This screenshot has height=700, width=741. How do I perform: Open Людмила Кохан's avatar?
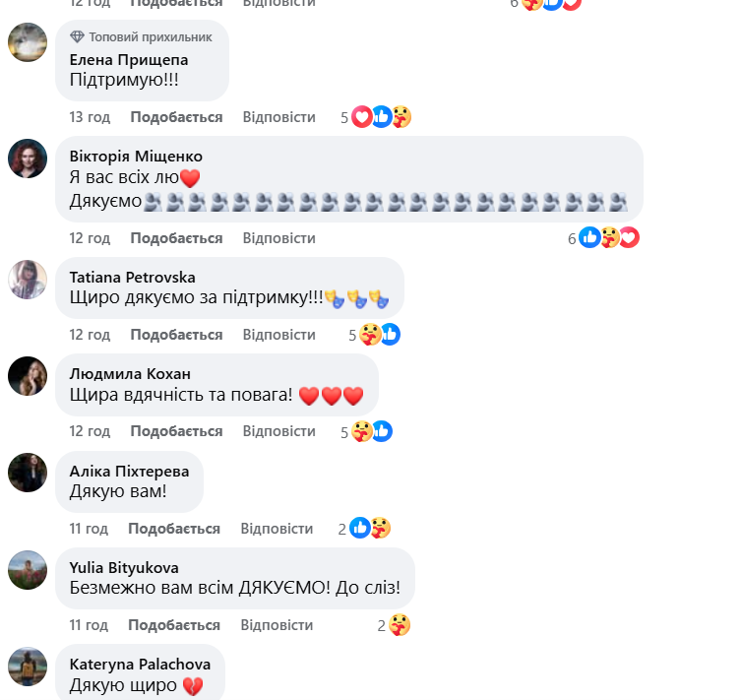pos(28,376)
